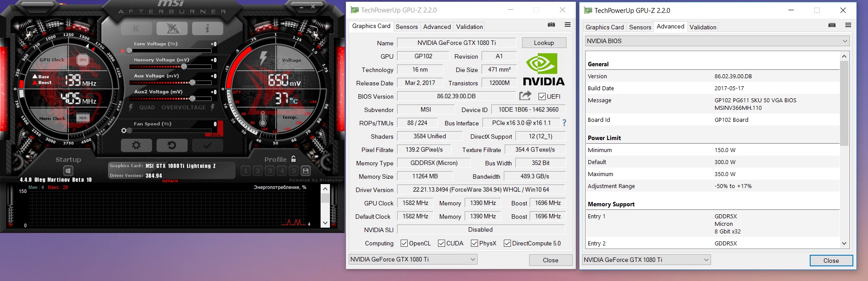Select profile slot 1 in Afterburner
The width and height of the screenshot is (868, 281).
(246, 171)
